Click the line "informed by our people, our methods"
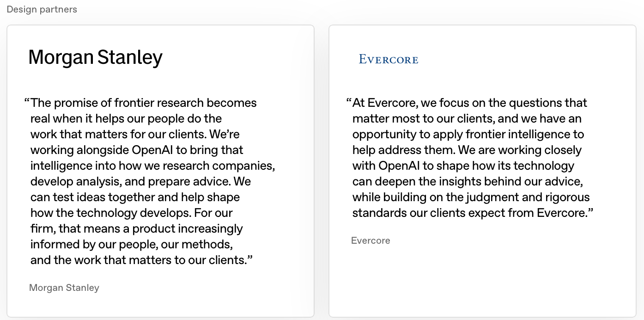 coord(131,244)
